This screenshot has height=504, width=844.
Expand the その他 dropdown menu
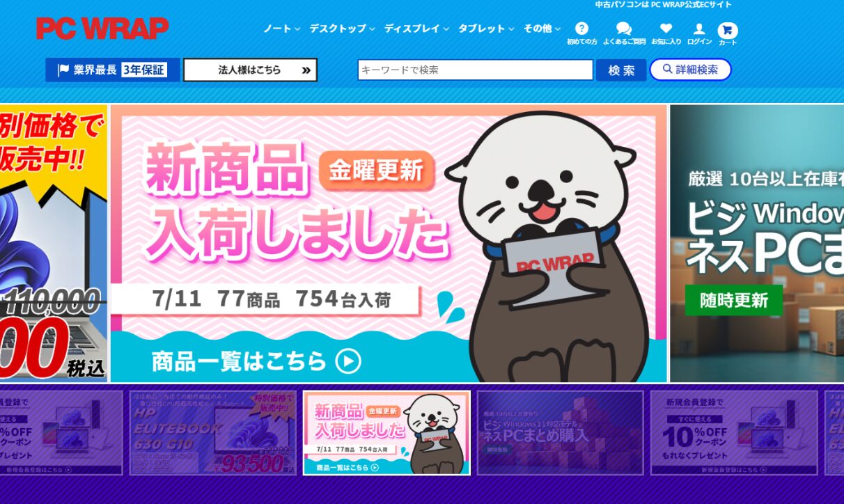click(x=542, y=29)
